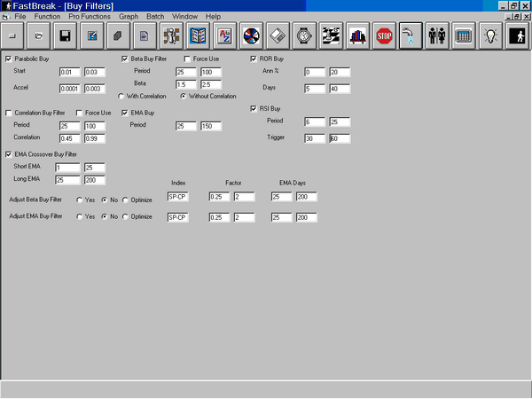The width and height of the screenshot is (532, 399).
Task: Click the stopwatch toolbar icon
Action: point(304,36)
